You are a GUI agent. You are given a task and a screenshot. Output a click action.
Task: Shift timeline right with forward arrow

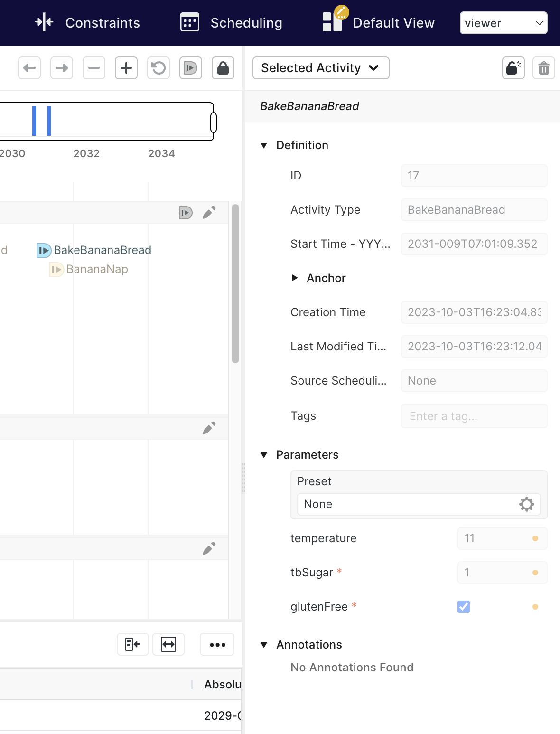click(62, 68)
